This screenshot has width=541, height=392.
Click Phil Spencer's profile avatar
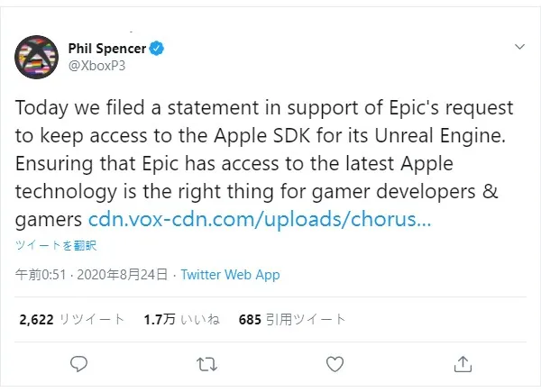click(x=37, y=57)
